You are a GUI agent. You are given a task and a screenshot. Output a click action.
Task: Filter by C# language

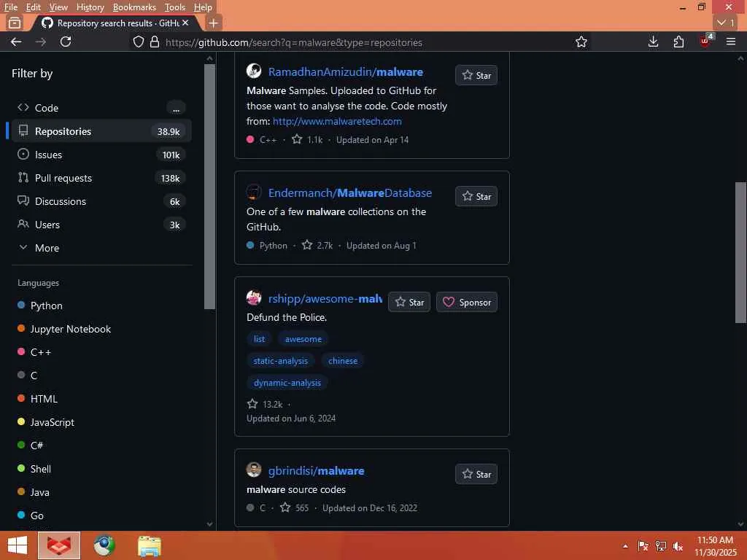[31, 446]
